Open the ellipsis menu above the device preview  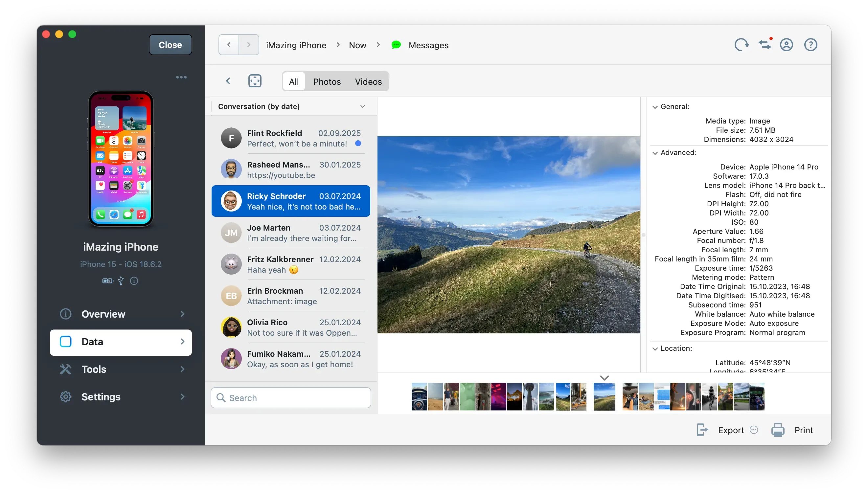(x=181, y=77)
